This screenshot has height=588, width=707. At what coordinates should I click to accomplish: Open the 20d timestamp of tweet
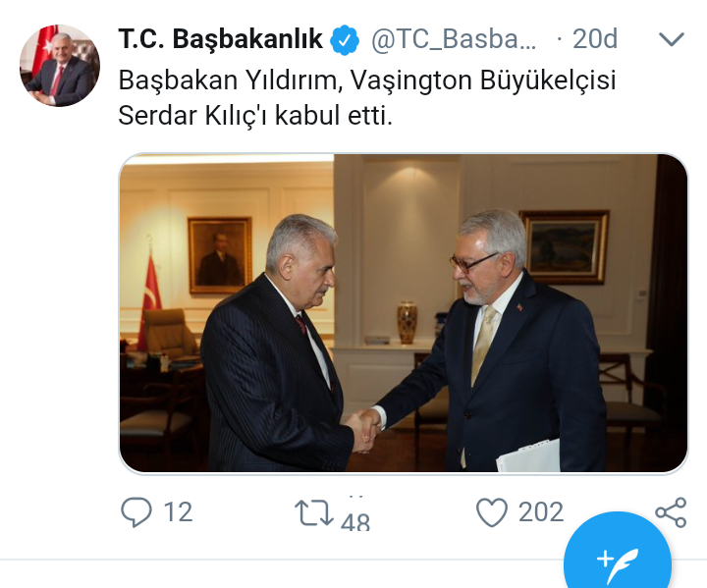pos(595,39)
